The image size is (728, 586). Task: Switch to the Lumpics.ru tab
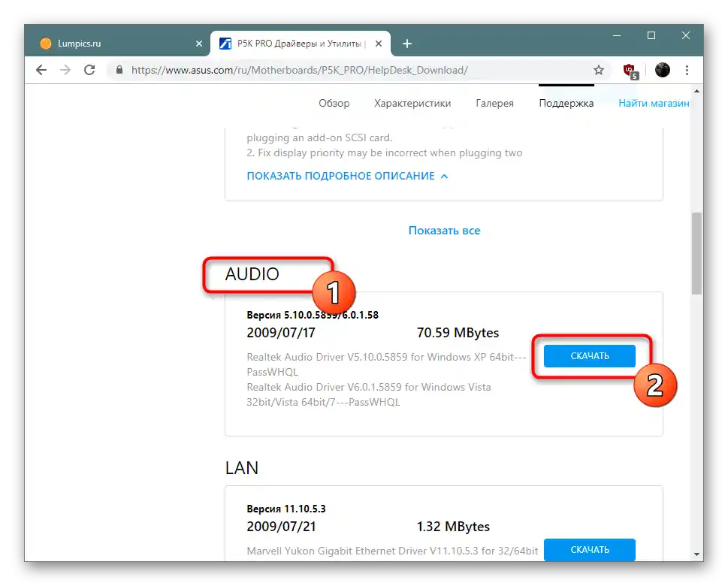(x=118, y=44)
